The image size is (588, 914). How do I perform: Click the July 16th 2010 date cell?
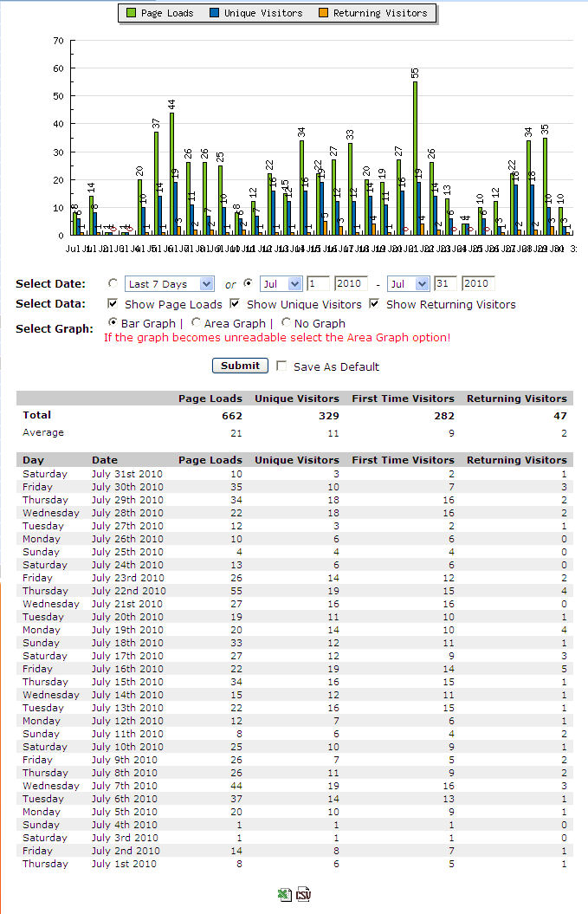pos(127,669)
